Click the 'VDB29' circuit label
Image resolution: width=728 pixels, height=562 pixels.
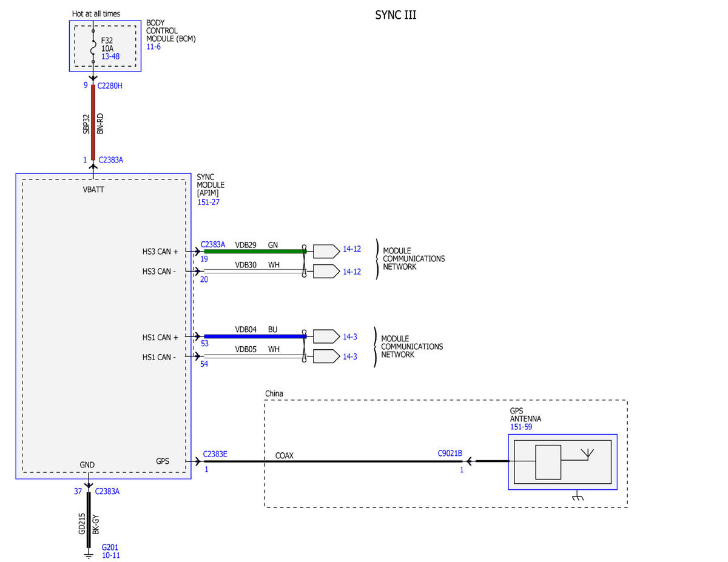[246, 245]
